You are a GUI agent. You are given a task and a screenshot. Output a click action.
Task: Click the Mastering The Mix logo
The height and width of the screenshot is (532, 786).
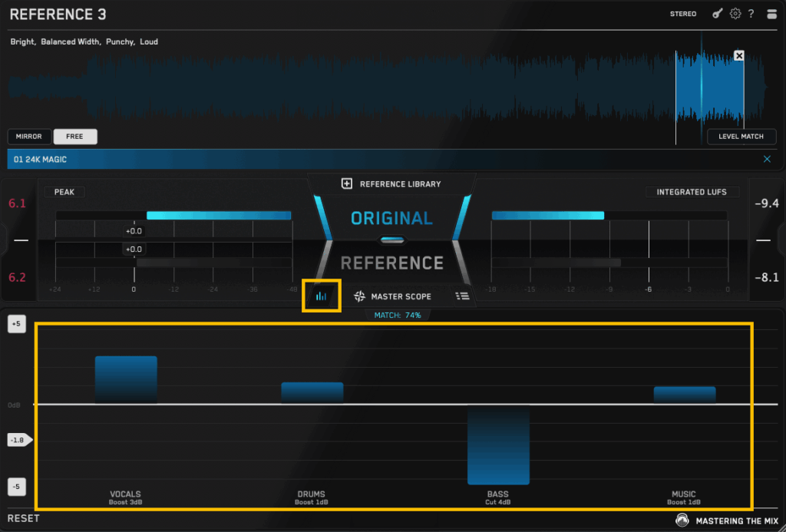pos(682,520)
